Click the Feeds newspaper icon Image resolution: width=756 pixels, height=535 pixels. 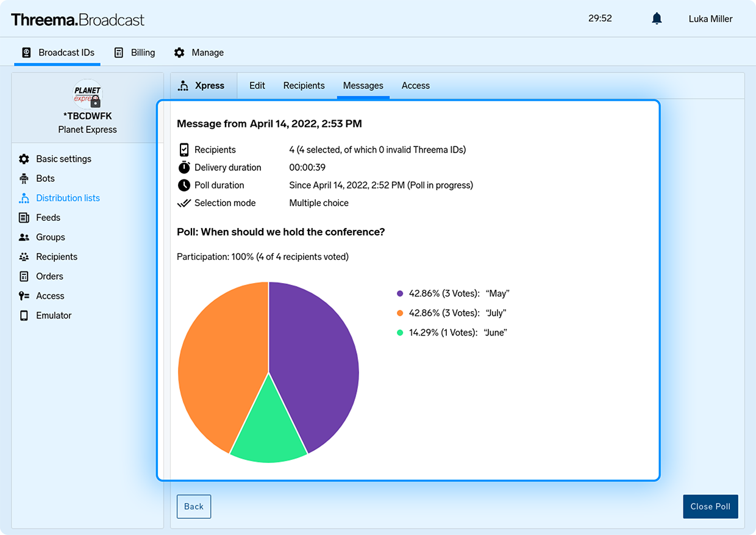[x=24, y=218]
